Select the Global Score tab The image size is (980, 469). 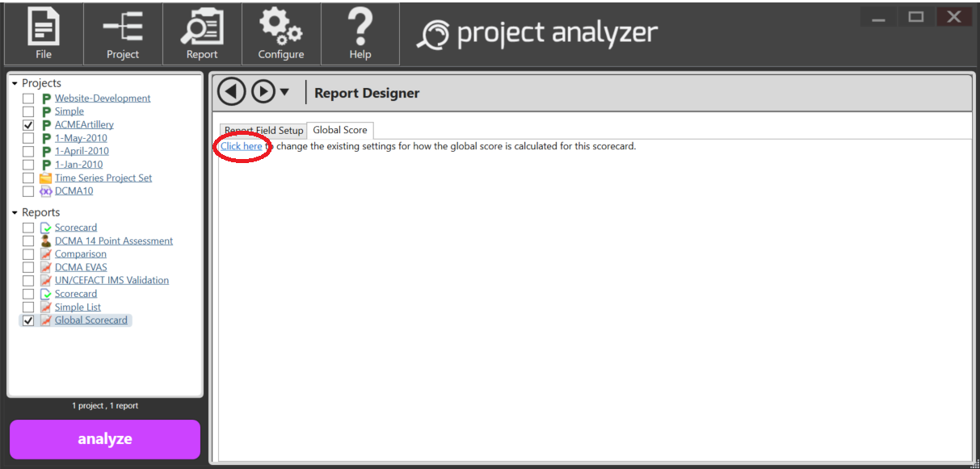pos(340,130)
